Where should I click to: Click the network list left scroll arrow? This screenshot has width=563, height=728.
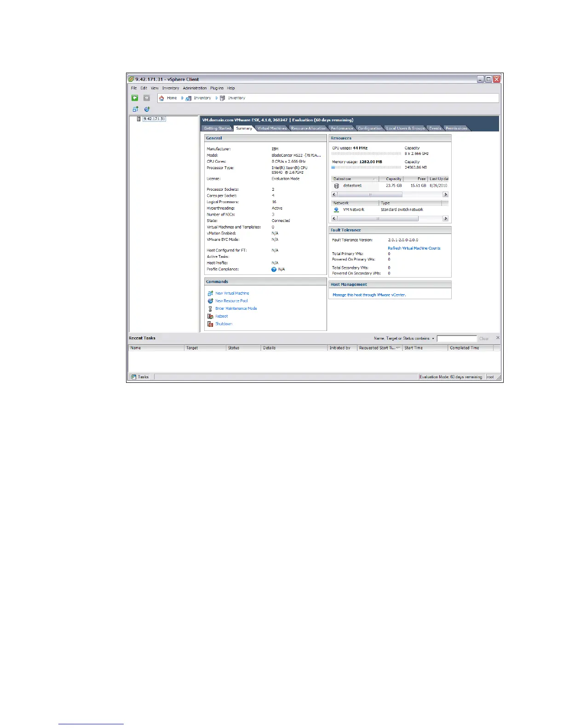pos(334,219)
